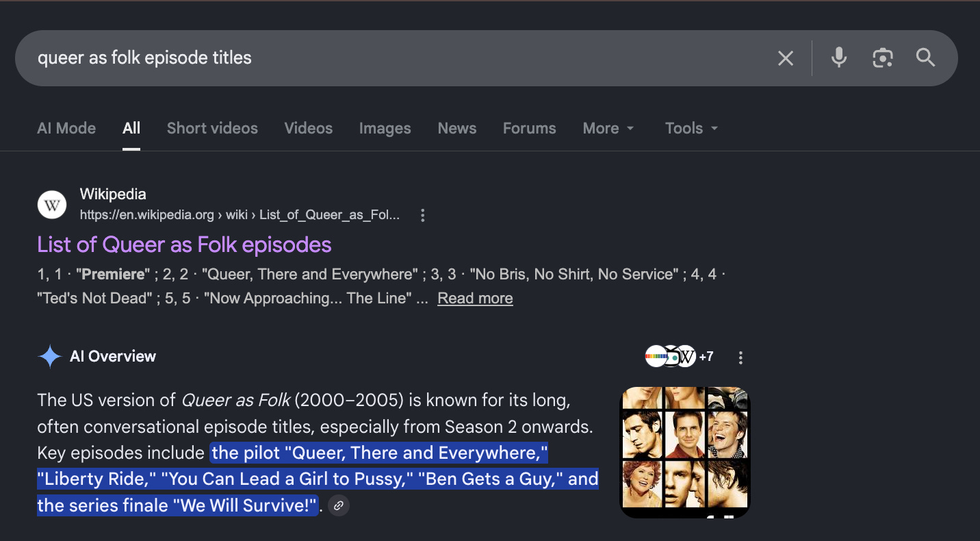
Task: Switch to AI Mode tab
Action: 66,128
